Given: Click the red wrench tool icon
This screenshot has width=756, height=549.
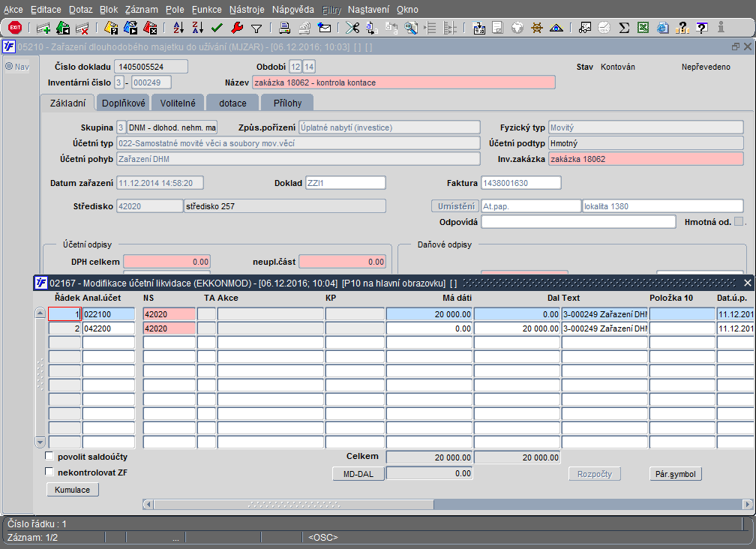Looking at the screenshot, I should (x=237, y=28).
